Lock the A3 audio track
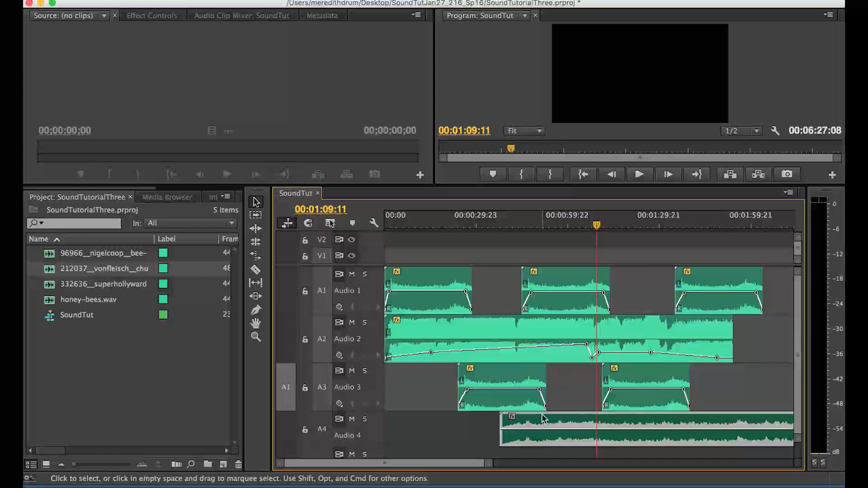Image resolution: width=868 pixels, height=488 pixels. [x=305, y=388]
